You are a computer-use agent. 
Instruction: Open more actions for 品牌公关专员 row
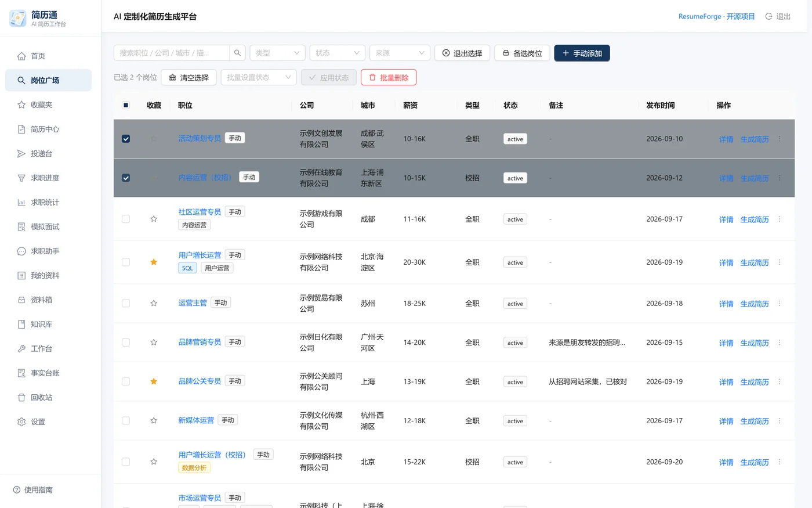click(780, 381)
